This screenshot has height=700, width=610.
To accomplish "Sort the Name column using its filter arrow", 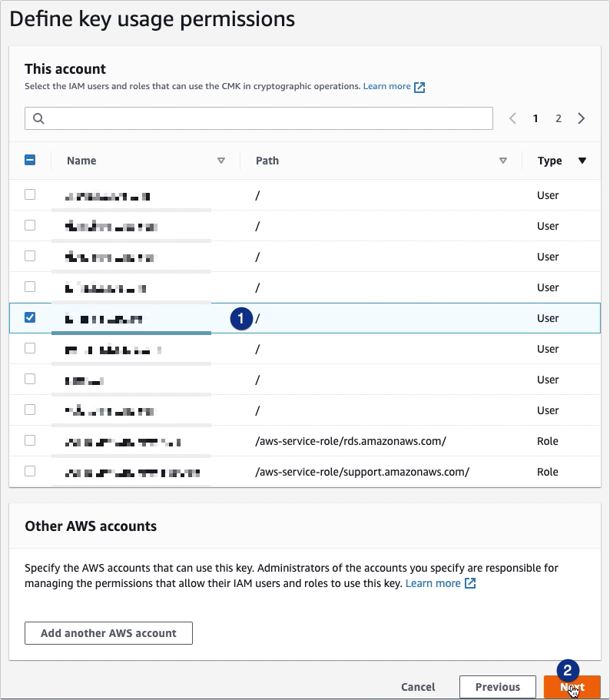I will coord(221,161).
